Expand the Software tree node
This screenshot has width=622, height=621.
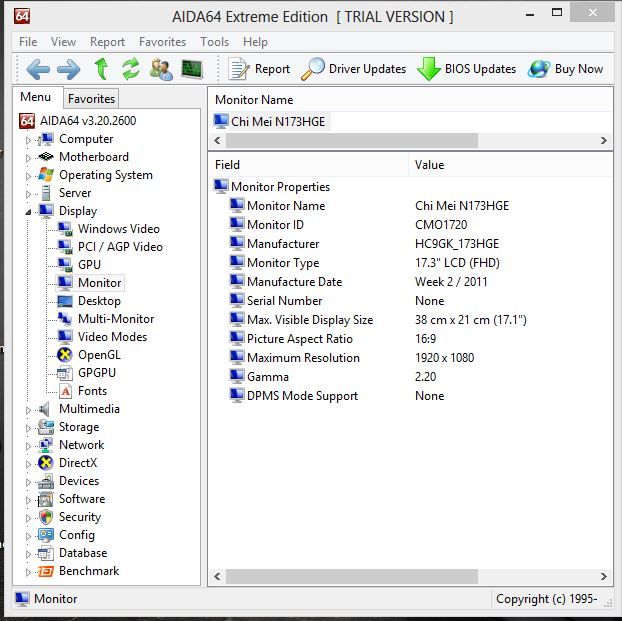click(28, 500)
